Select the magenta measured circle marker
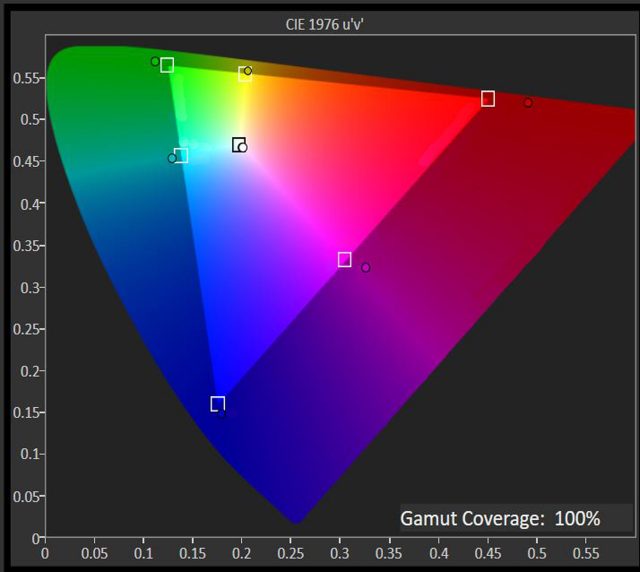640x572 pixels. click(366, 267)
